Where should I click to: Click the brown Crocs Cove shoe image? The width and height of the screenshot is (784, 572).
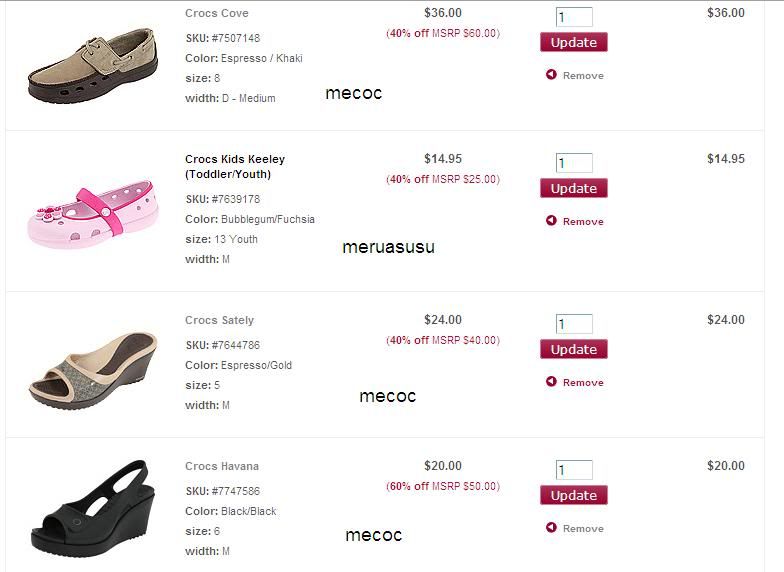92,68
